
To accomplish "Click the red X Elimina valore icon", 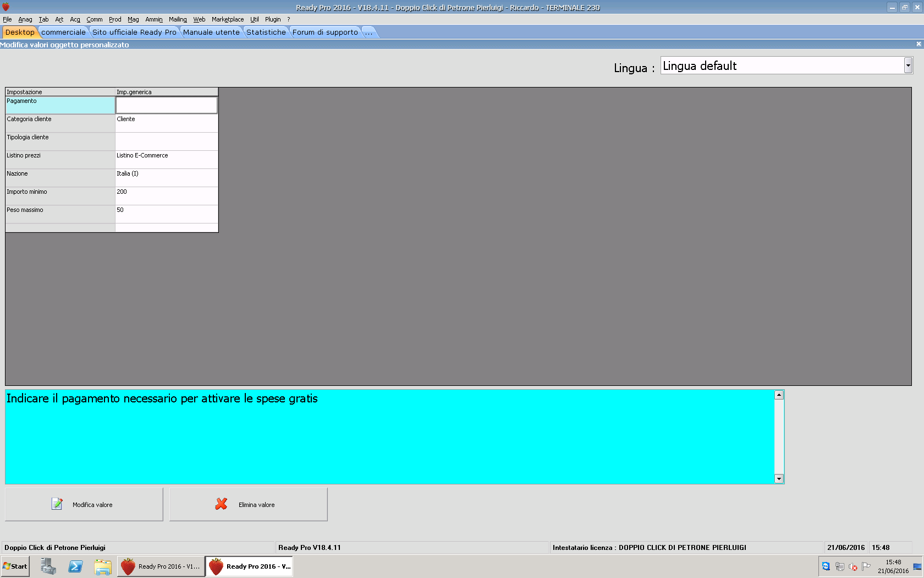I will (x=221, y=504).
